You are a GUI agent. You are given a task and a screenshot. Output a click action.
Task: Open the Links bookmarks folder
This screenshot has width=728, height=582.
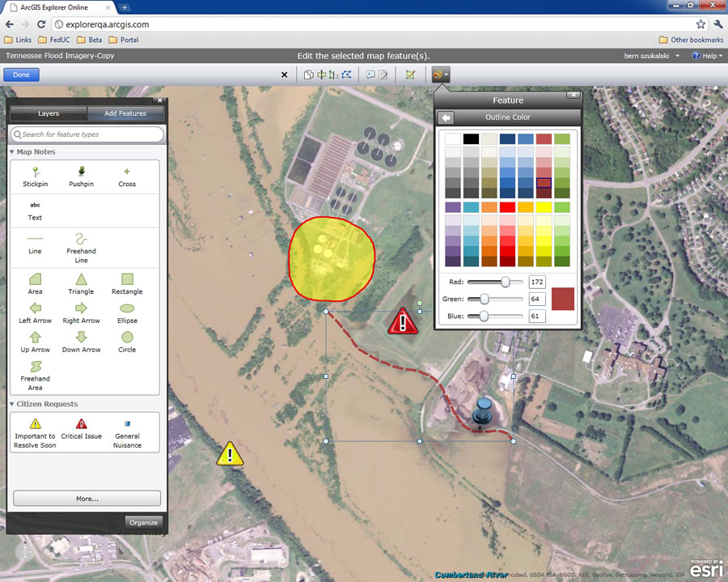click(18, 40)
